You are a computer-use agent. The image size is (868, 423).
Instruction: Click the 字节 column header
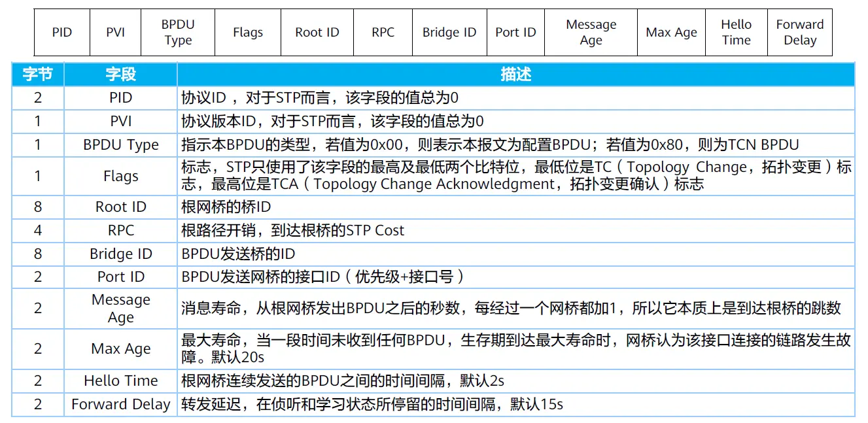pos(38,74)
